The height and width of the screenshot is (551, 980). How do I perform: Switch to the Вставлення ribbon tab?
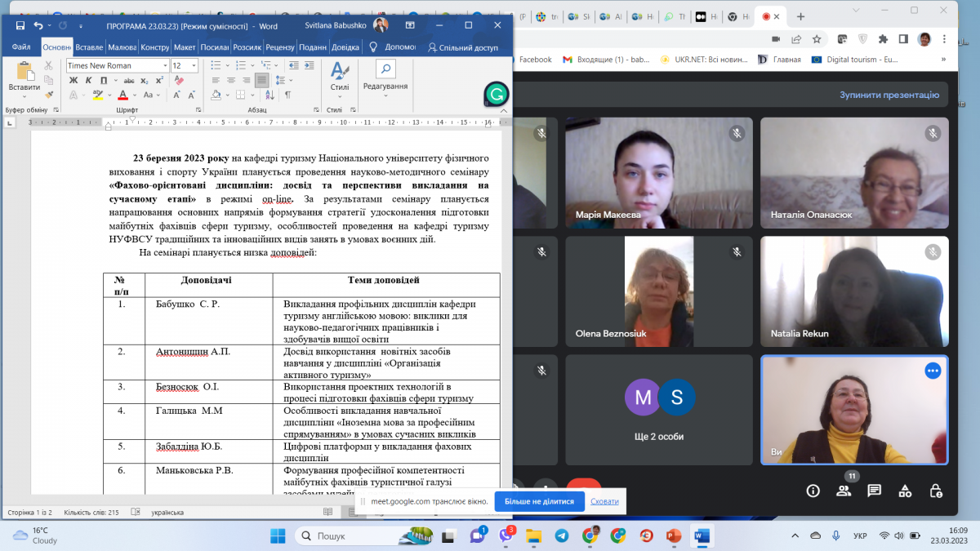point(89,47)
